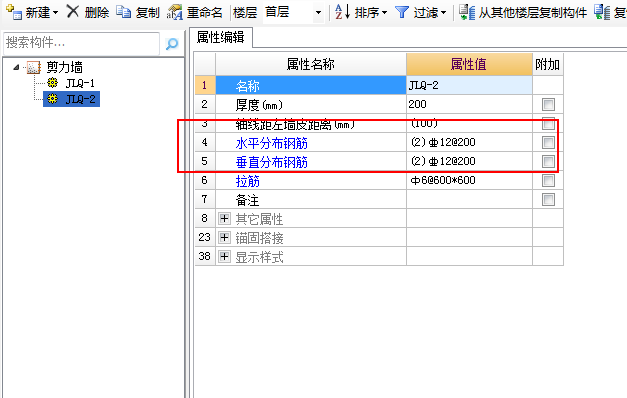Toggle the 水平分布钢筋 附加 checkbox

pyautogui.click(x=548, y=142)
